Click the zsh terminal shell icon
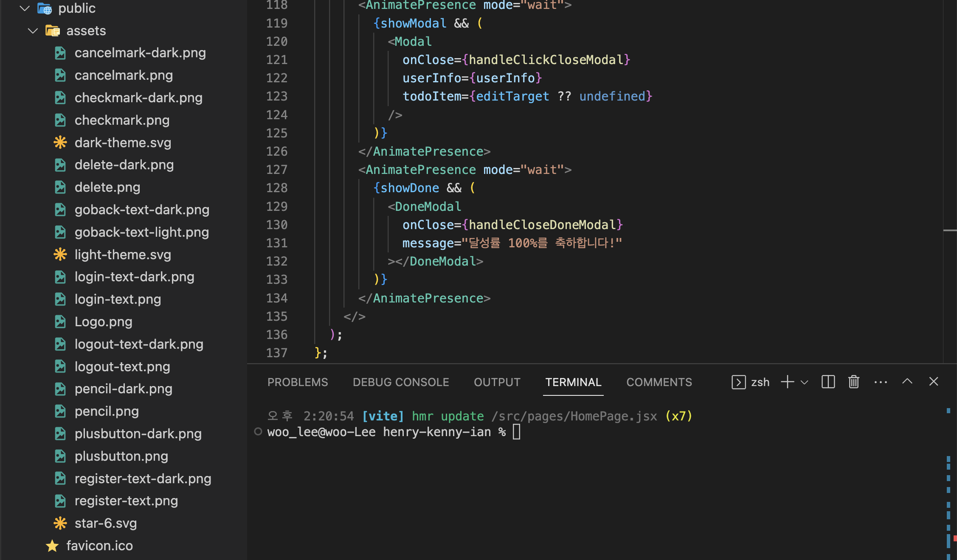This screenshot has width=957, height=560. [738, 382]
